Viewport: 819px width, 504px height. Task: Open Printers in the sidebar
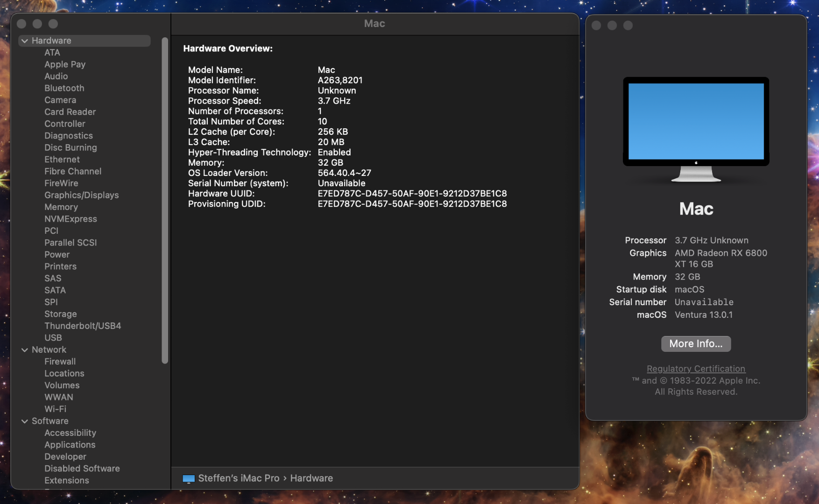click(60, 267)
